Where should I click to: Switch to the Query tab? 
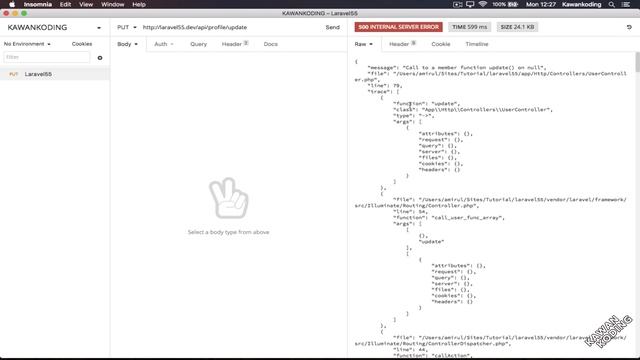pyautogui.click(x=198, y=44)
